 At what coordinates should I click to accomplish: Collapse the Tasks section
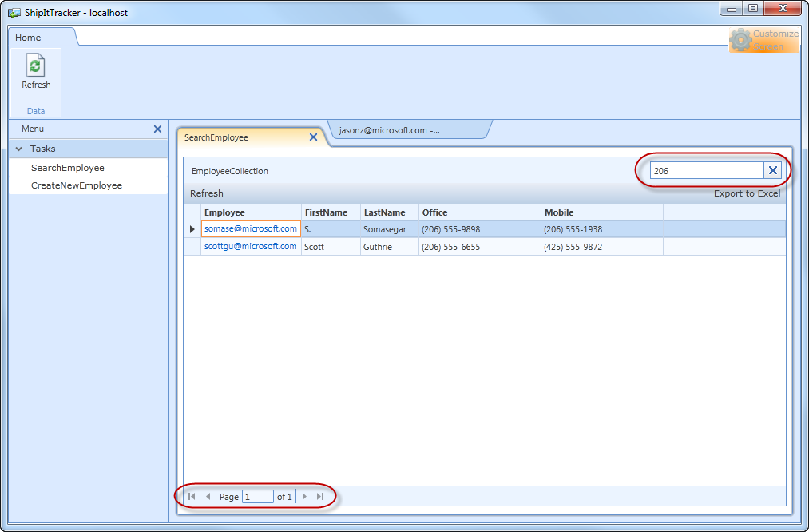(x=18, y=148)
